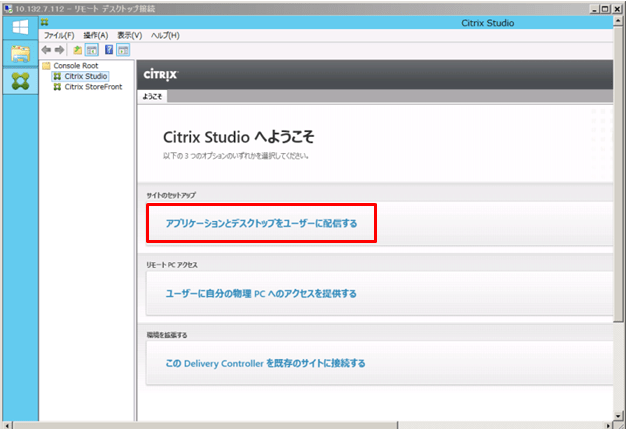Click the horizontal scrollbar right arrow

coord(608,425)
